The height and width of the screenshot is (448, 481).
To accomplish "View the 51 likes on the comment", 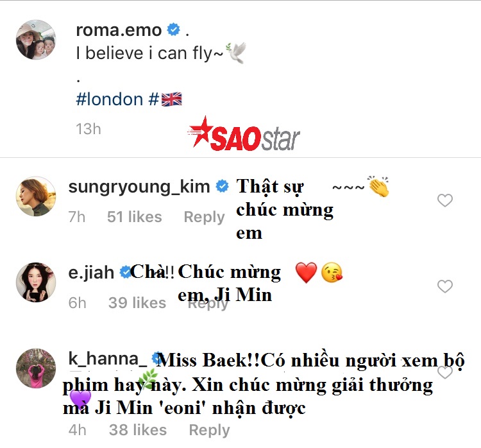I will tap(135, 217).
